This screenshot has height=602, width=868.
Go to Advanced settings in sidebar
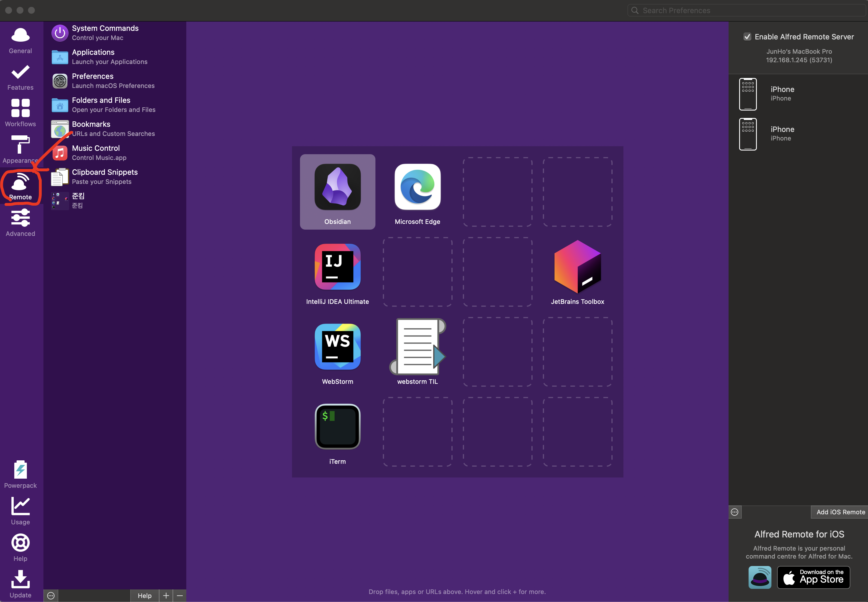coord(20,222)
